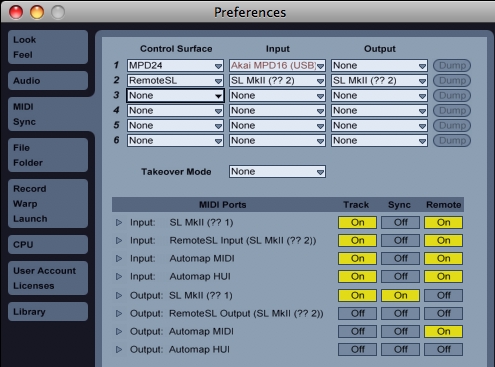This screenshot has width=495, height=367.
Task: Toggle Sync for RemoteSL Input
Action: [400, 240]
